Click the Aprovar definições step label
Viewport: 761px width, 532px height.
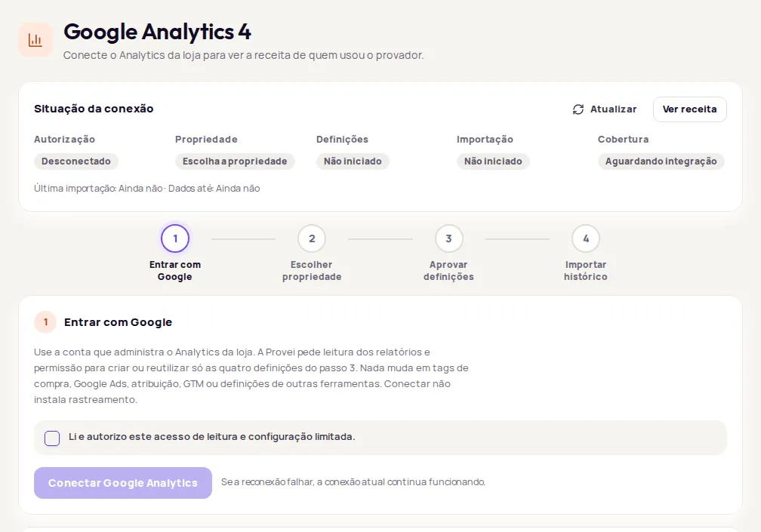[448, 271]
